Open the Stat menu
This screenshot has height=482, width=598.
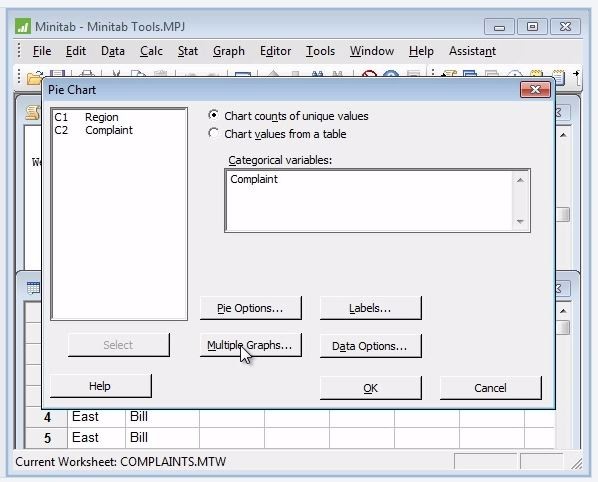[188, 51]
